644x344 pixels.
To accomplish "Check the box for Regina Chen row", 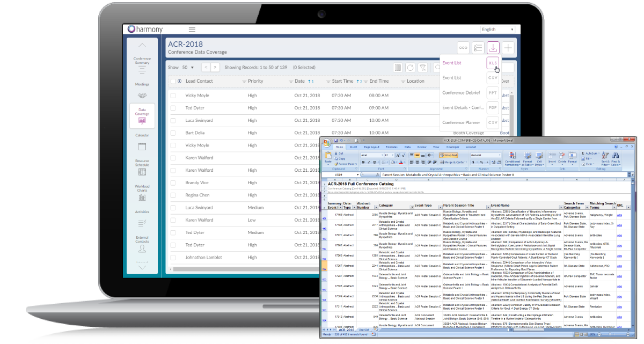I will click(173, 195).
